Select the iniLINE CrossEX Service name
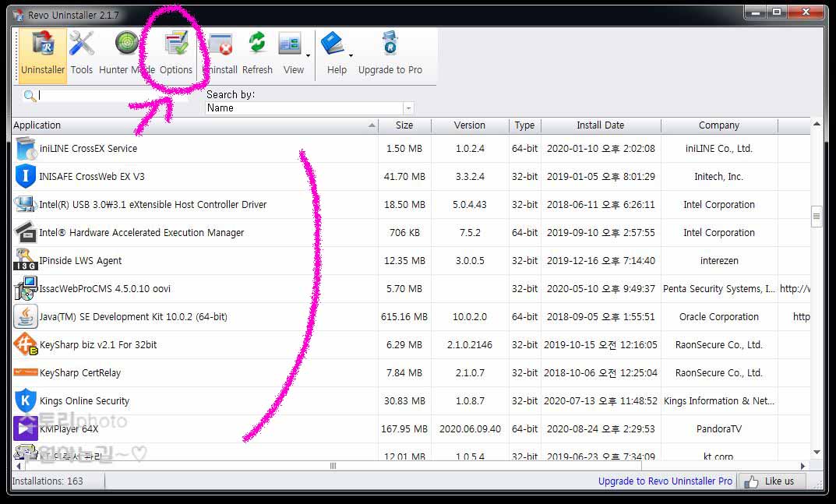The width and height of the screenshot is (836, 504). click(x=89, y=149)
